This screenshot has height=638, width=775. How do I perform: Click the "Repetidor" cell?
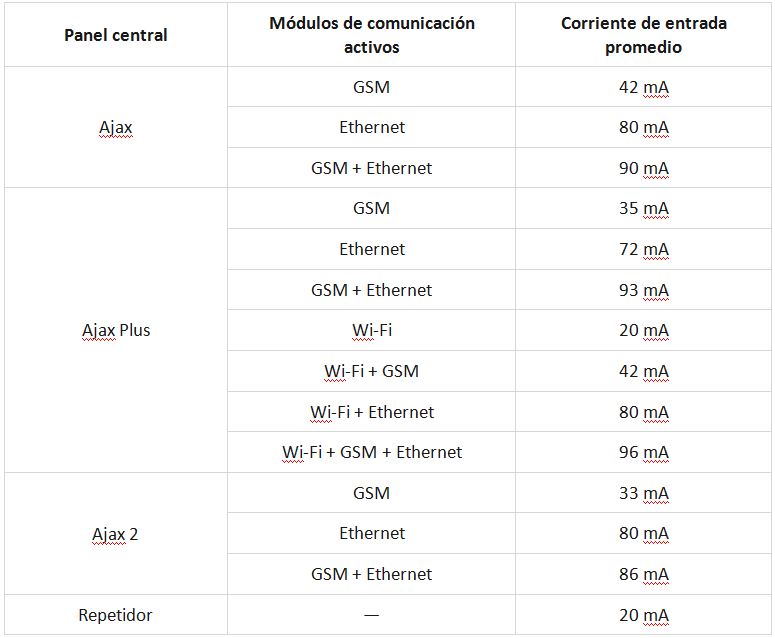pyautogui.click(x=115, y=615)
